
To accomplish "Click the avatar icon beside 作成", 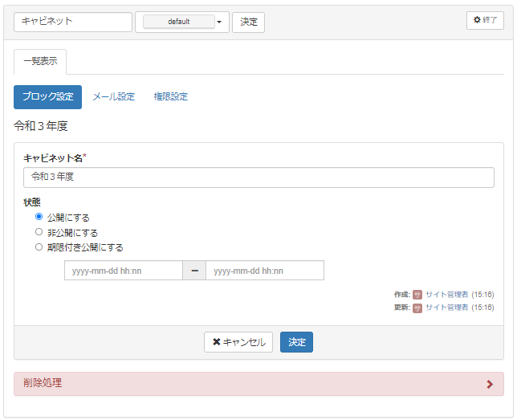I will 417,295.
